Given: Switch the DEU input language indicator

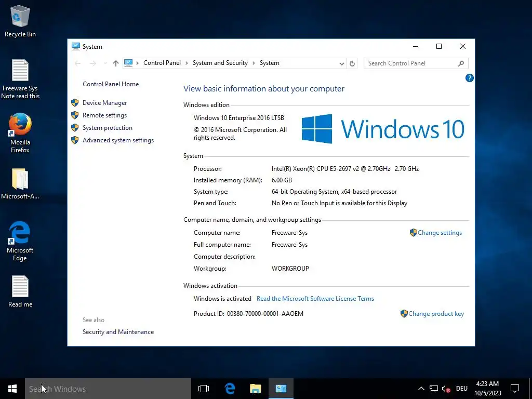Looking at the screenshot, I should 462,389.
